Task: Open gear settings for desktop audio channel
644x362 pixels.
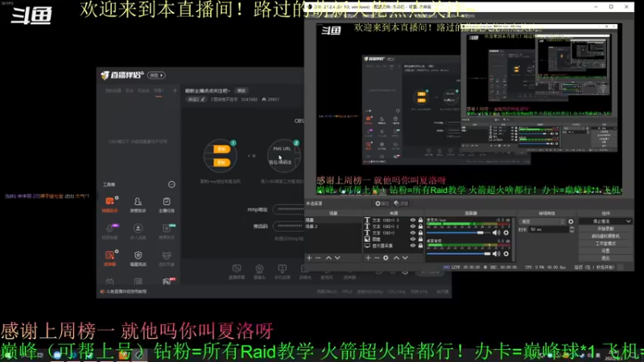Action: 506,253
